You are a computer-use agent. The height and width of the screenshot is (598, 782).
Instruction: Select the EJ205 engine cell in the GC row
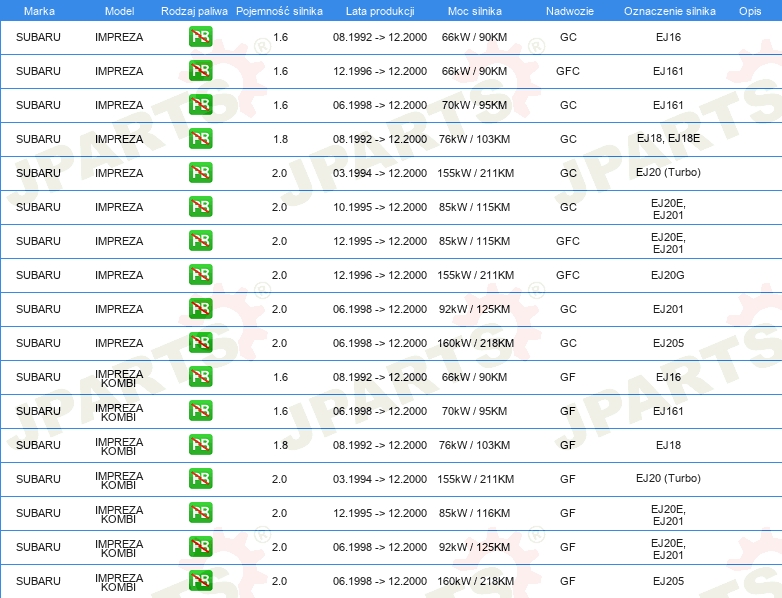668,343
